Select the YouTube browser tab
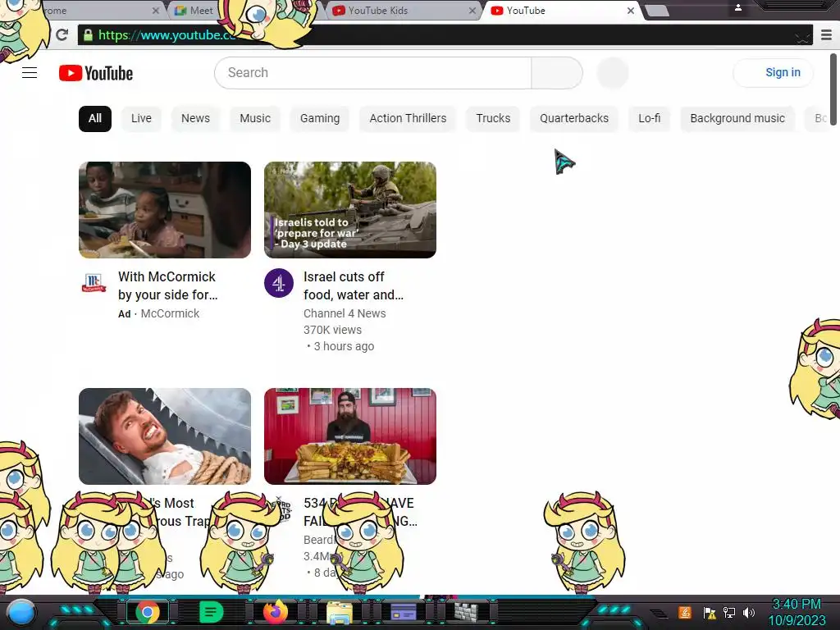 [x=559, y=11]
